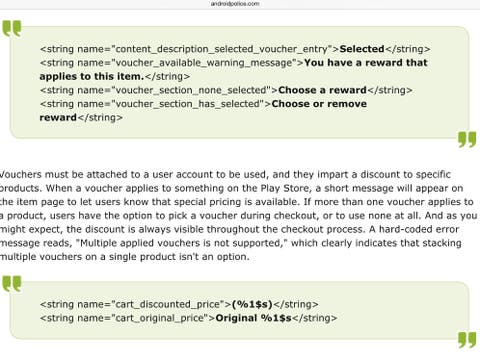480x360 pixels.
Task: Click the bold word Selected in code
Action: click(362, 49)
